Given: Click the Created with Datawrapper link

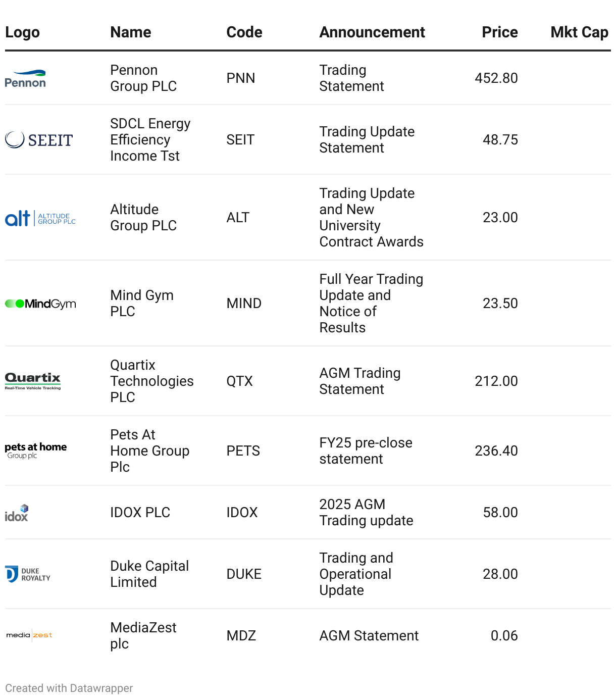Looking at the screenshot, I should point(69,688).
